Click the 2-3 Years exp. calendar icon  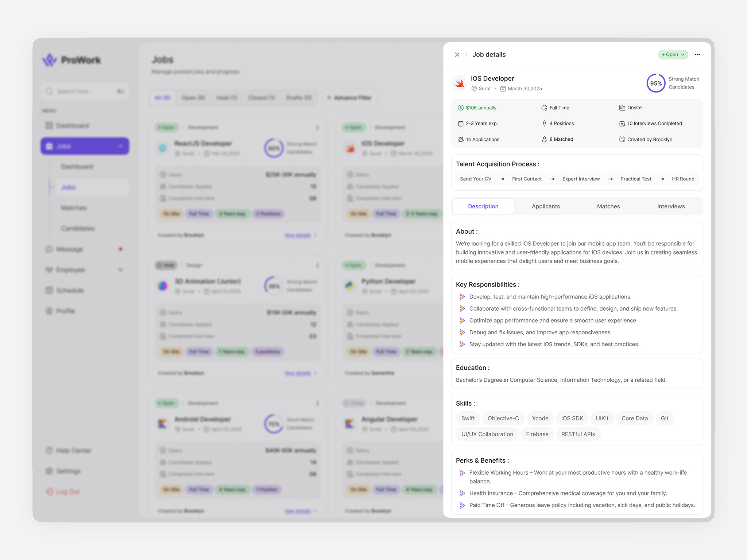(x=460, y=124)
